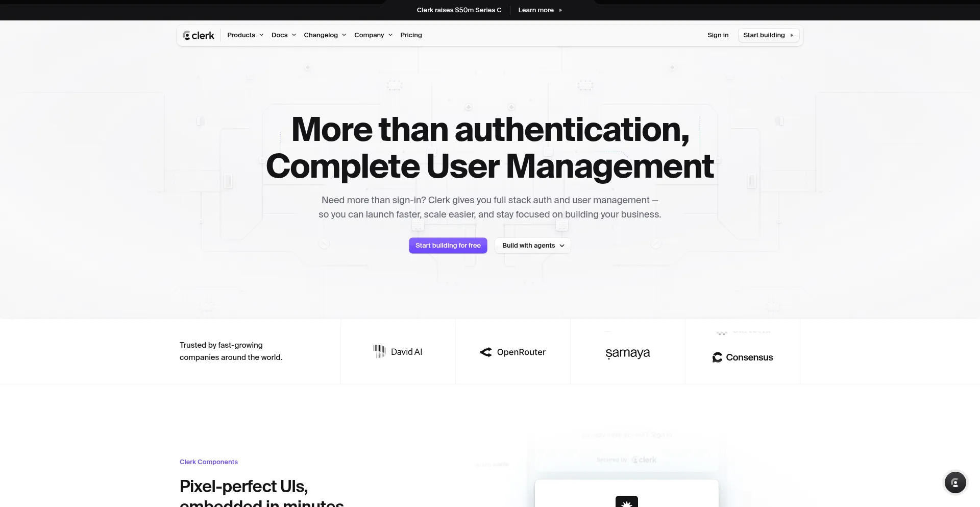Click the Clerk Components label
This screenshot has width=980, height=507.
(x=209, y=462)
